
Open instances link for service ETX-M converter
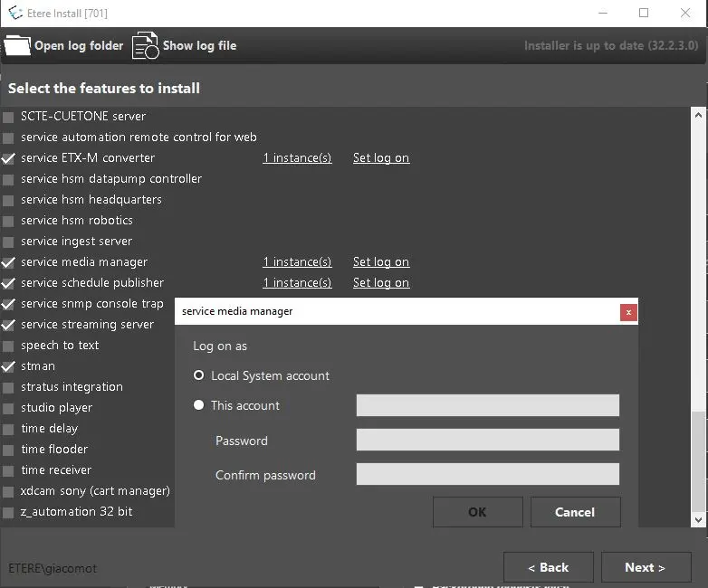tap(297, 158)
